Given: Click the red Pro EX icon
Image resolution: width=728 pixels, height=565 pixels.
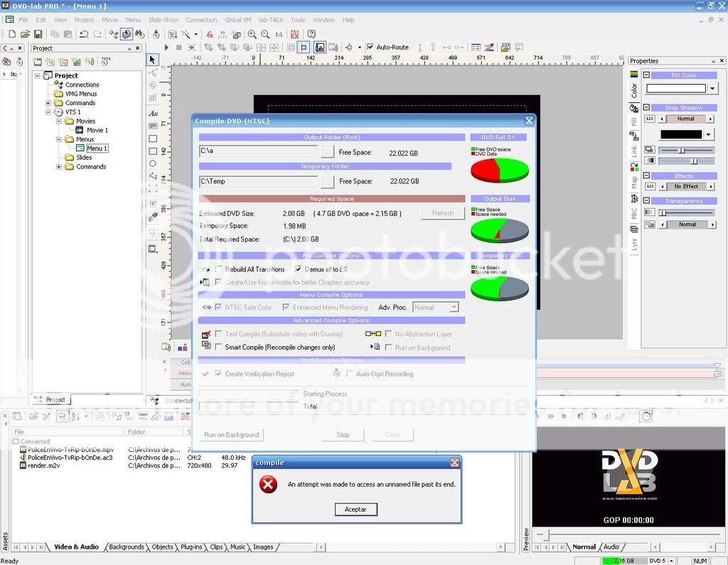Looking at the screenshot, I should (x=294, y=34).
